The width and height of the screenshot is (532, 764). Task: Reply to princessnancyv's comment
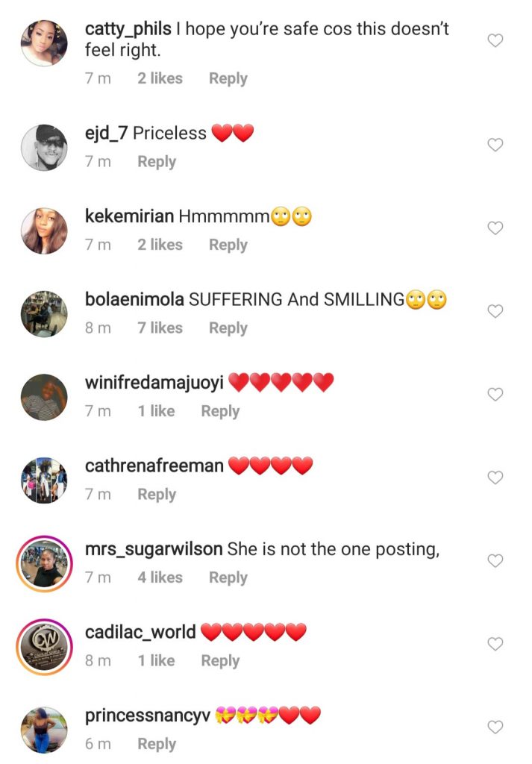(157, 744)
